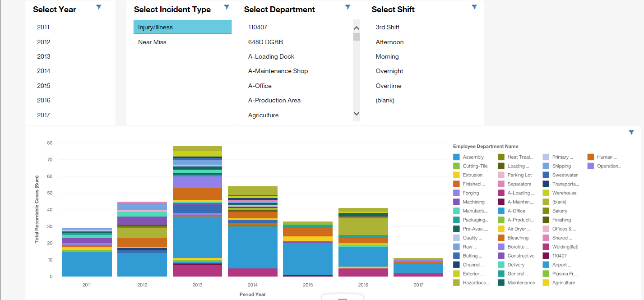The image size is (644, 300).
Task: Select 2013 in the year slicer
Action: [43, 56]
